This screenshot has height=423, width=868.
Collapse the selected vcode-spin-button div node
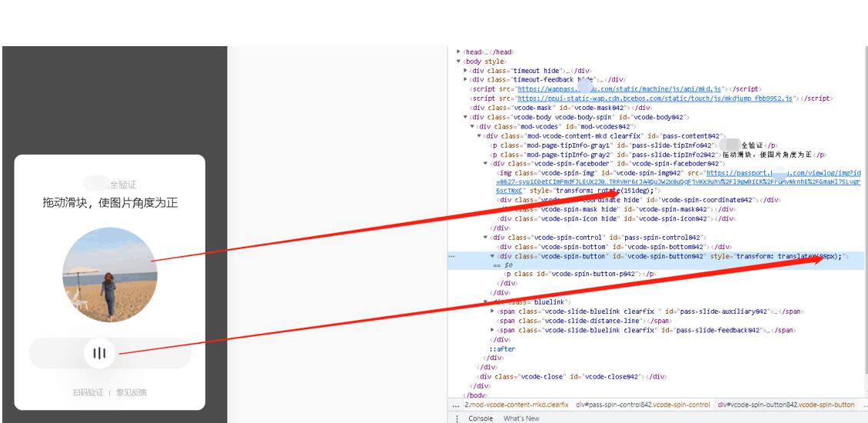[493, 256]
